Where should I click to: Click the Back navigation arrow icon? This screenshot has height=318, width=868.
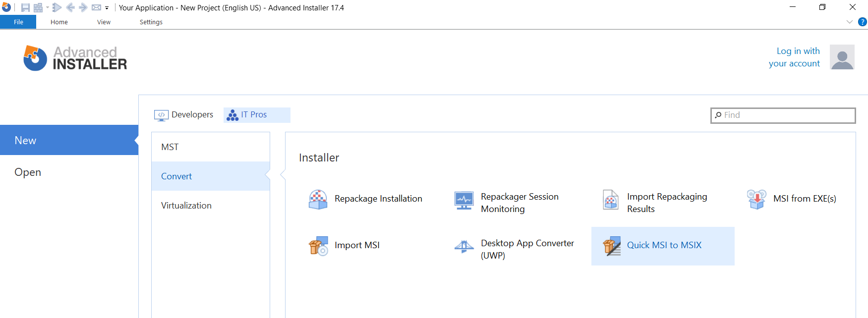pos(70,7)
